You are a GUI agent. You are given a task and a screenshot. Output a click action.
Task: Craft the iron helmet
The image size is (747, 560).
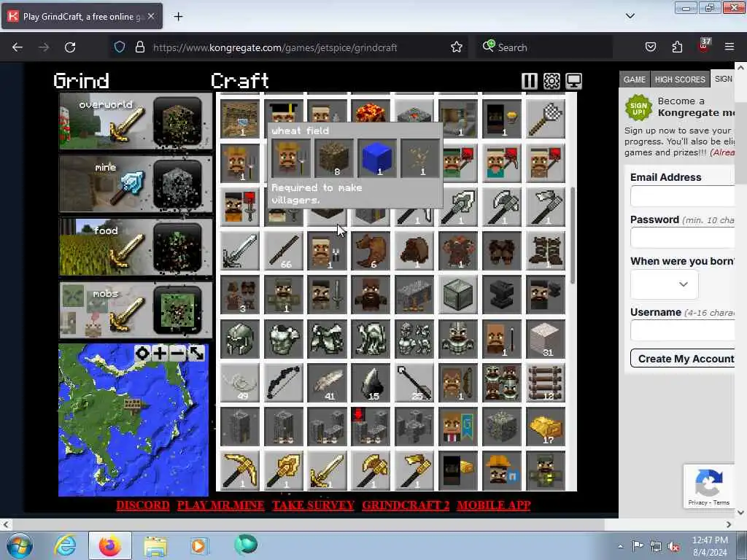tap(240, 338)
